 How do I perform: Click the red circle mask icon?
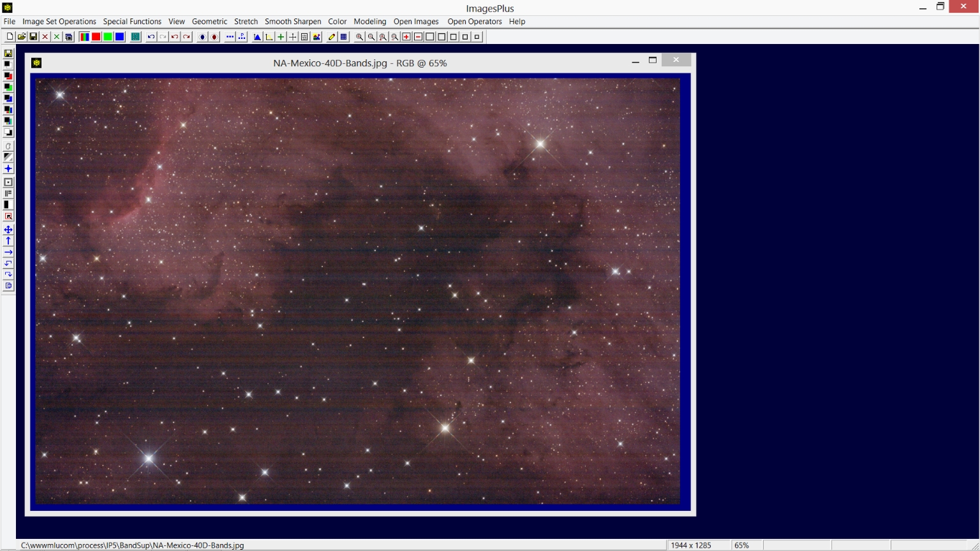tap(214, 37)
